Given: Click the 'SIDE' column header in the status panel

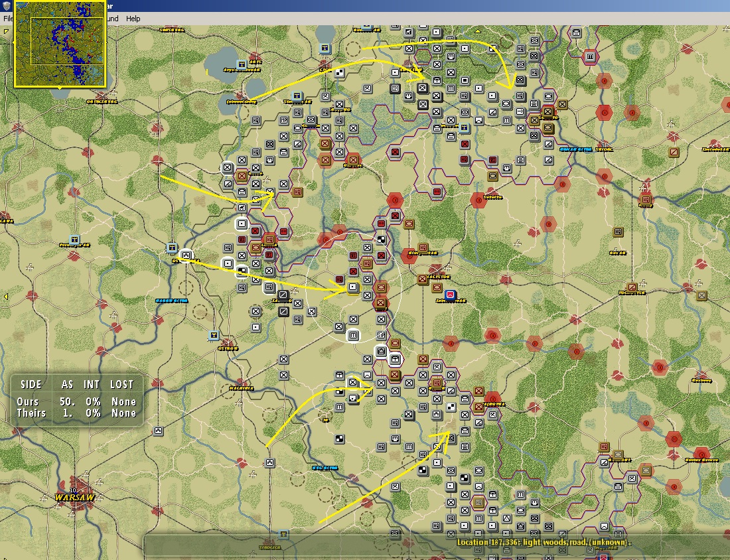Looking at the screenshot, I should 31,385.
